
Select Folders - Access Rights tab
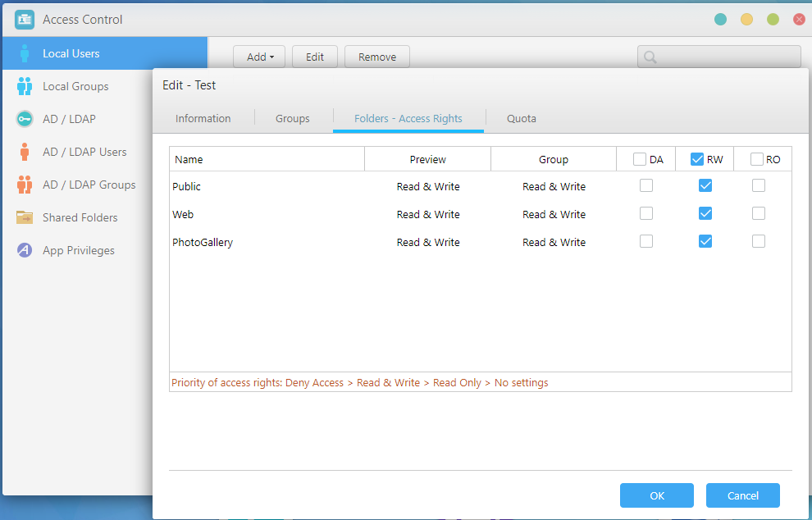click(x=408, y=119)
